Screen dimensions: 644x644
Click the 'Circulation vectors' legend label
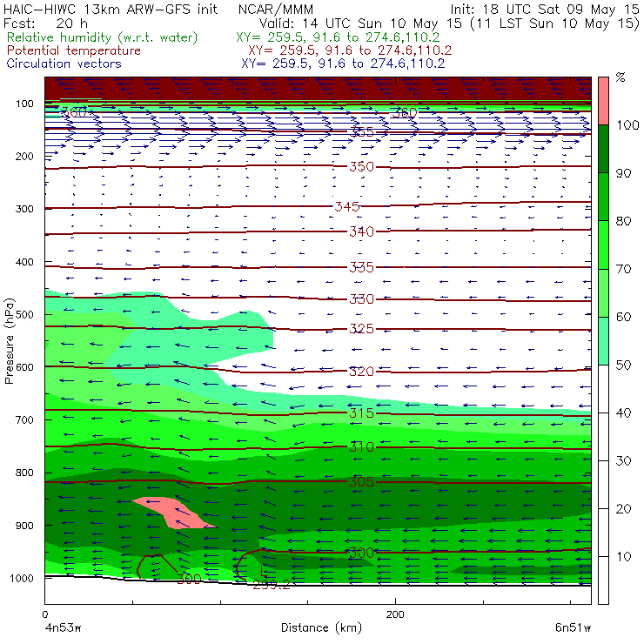[64, 64]
